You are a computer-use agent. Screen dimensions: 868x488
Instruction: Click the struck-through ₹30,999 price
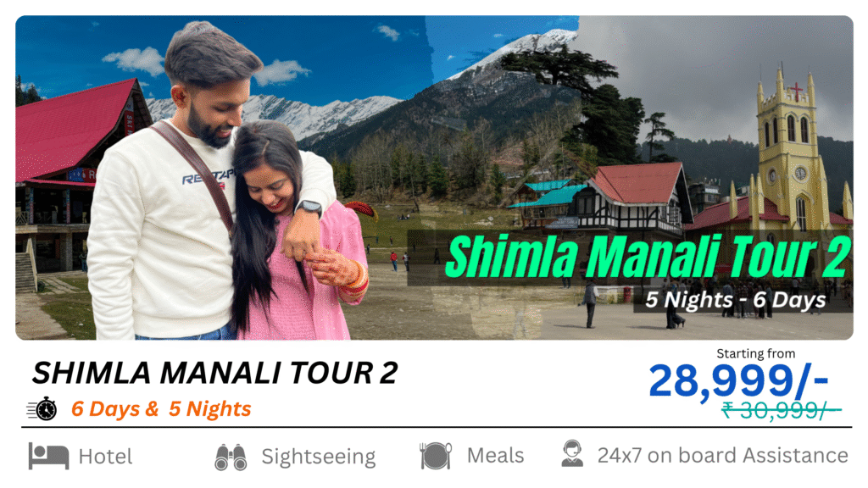782,411
